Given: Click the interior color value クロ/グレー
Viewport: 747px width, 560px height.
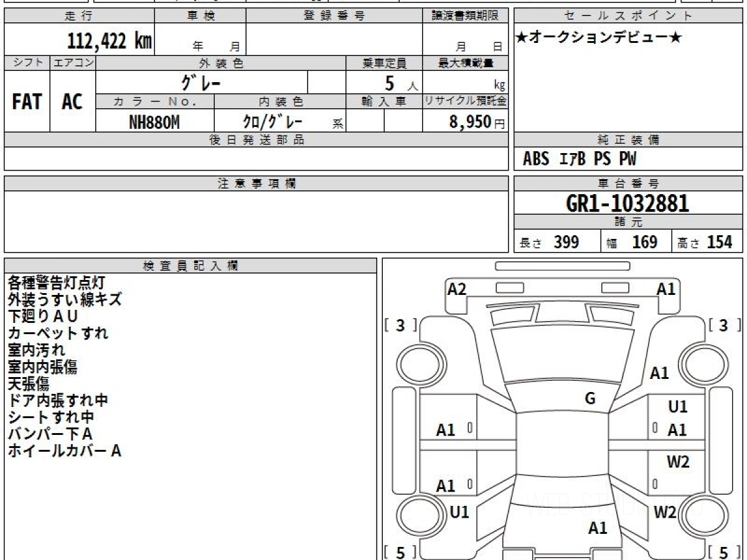Looking at the screenshot, I should point(273,122).
